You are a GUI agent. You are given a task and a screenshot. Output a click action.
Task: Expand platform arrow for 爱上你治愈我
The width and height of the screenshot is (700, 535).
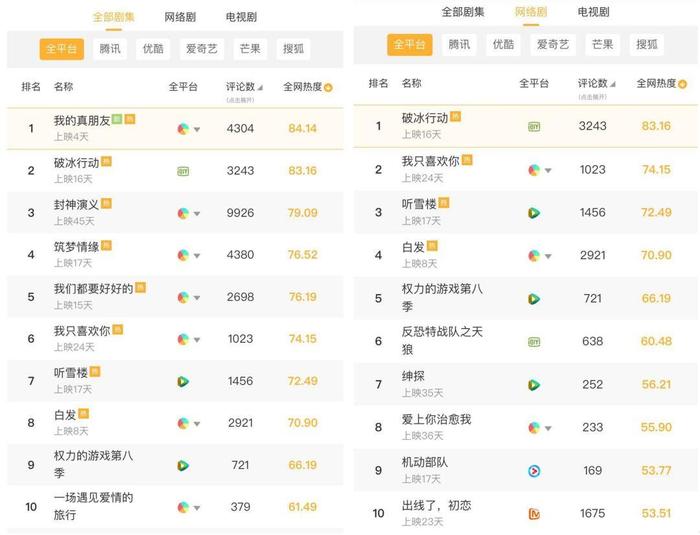548,428
